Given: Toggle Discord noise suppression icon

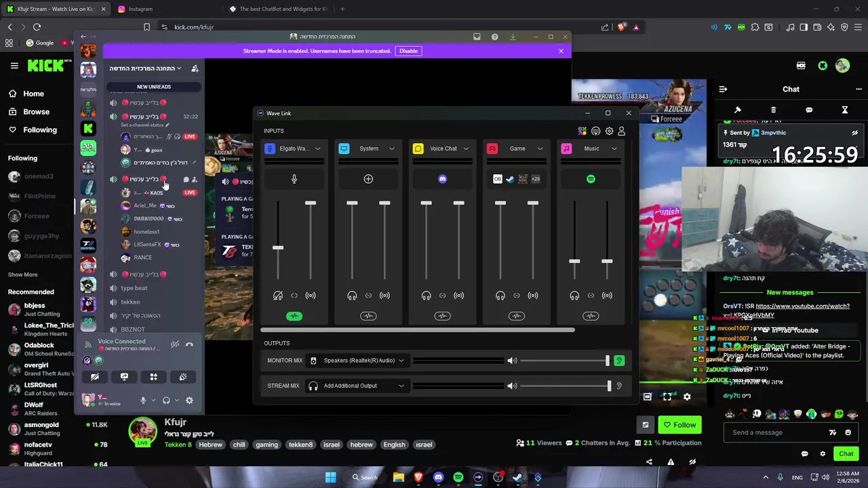Looking at the screenshot, I should click(174, 345).
